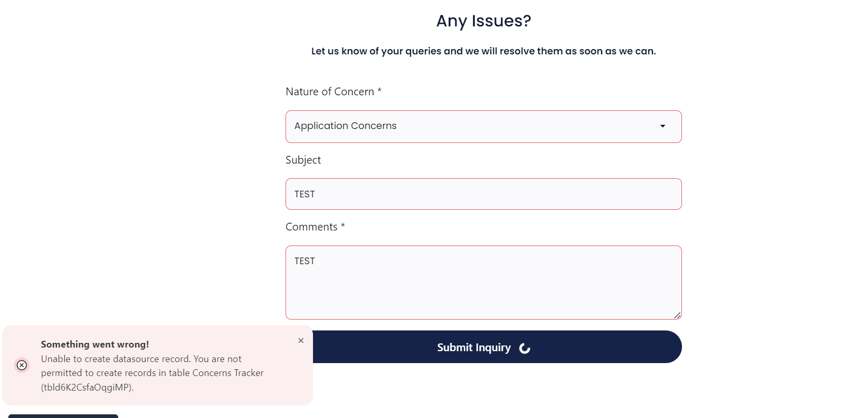
Task: Click the caret arrow in Nature of Concern
Action: (x=662, y=126)
